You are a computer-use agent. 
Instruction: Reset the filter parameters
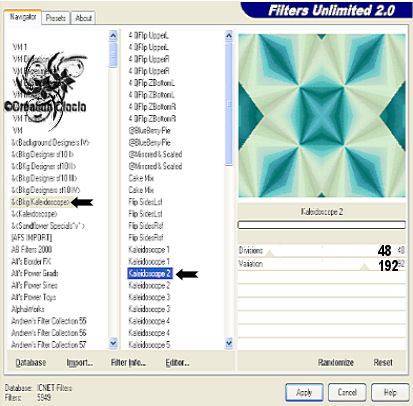pos(383,362)
